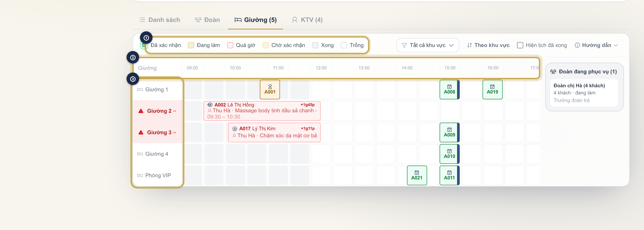Expand the Hướng dẫn menu chevron

pos(616,46)
